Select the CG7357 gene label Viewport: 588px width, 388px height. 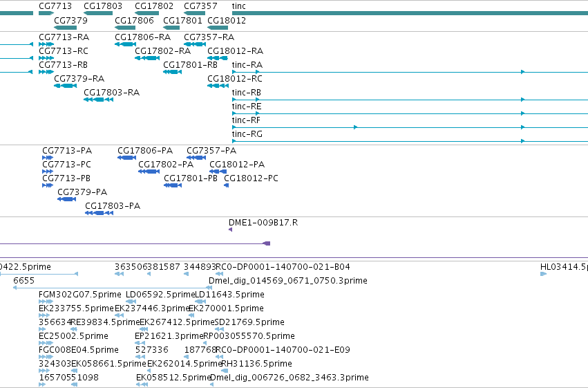[x=200, y=6]
